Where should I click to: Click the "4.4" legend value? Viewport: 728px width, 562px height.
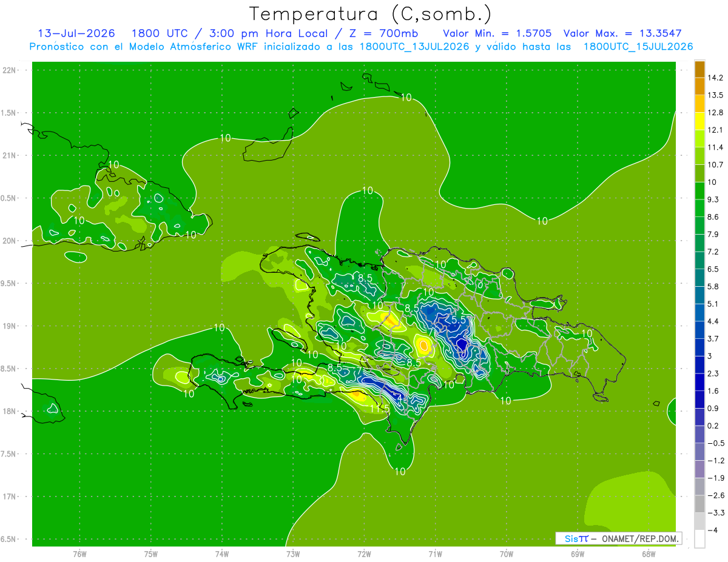click(x=714, y=321)
